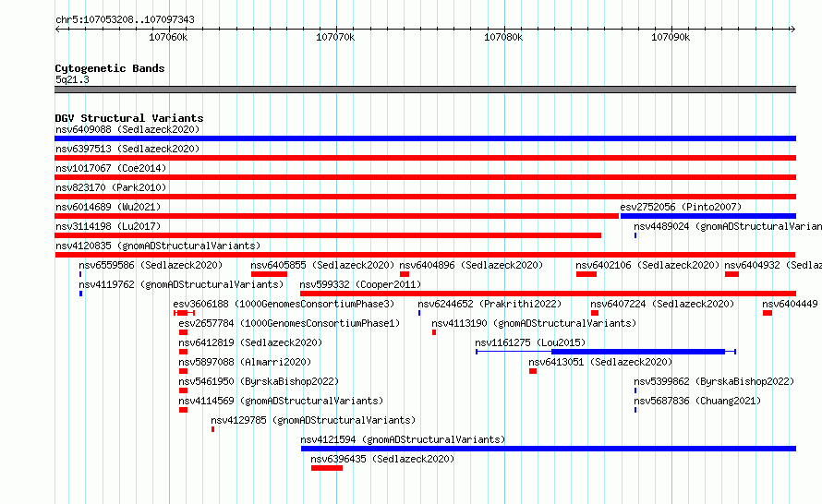
Task: Open variant label nsv823170 (Park2010)
Action: tap(111, 187)
